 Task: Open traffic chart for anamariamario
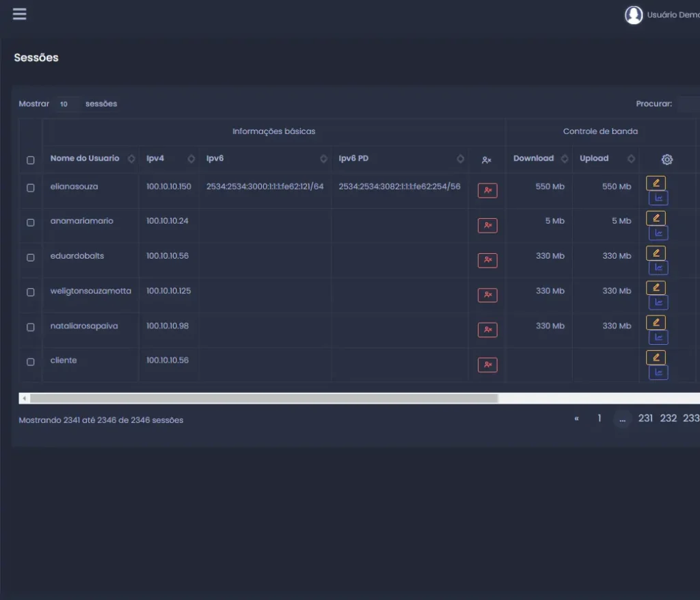658,233
